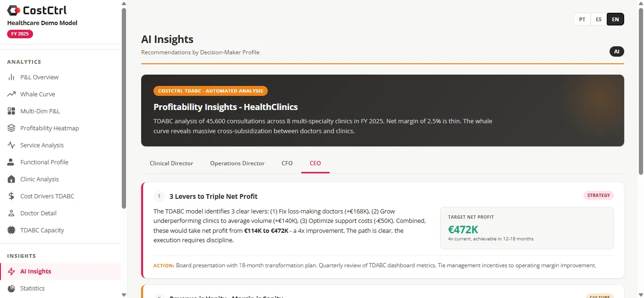Open the TDABC Capacity gear icon
The width and height of the screenshot is (644, 298).
(x=12, y=230)
